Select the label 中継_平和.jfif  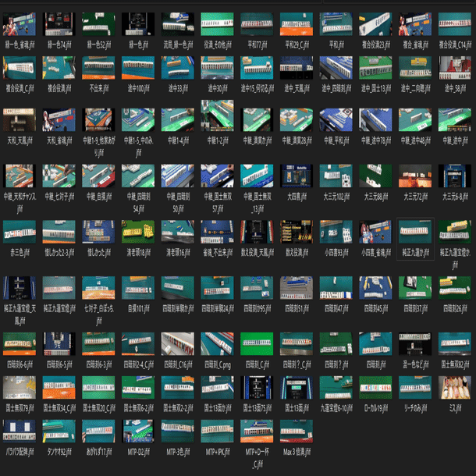(336, 140)
